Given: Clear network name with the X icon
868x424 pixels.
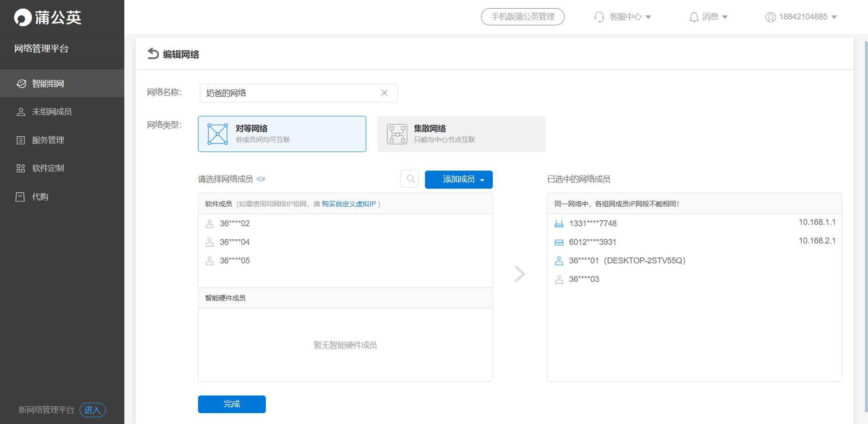Looking at the screenshot, I should point(384,93).
